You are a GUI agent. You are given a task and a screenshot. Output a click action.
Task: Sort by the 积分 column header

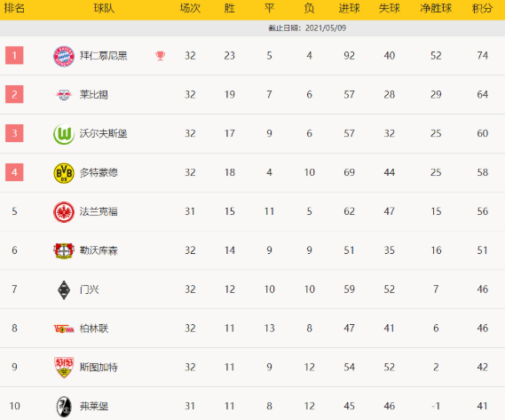pyautogui.click(x=482, y=8)
